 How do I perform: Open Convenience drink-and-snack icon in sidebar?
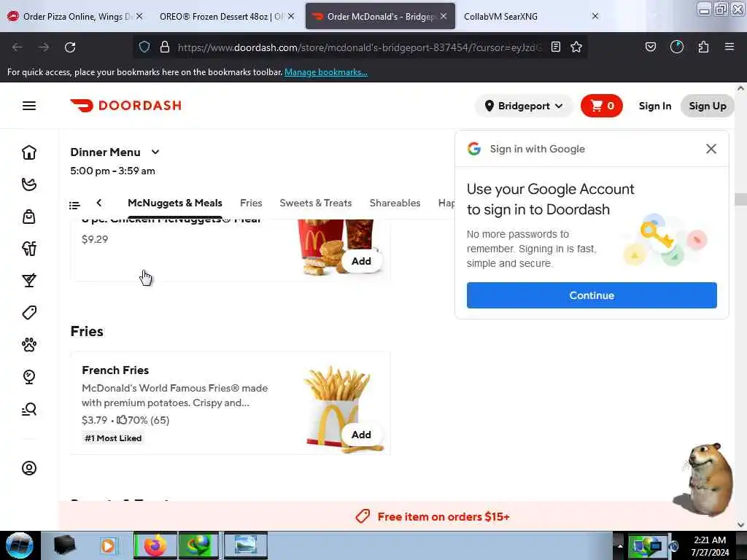[29, 249]
